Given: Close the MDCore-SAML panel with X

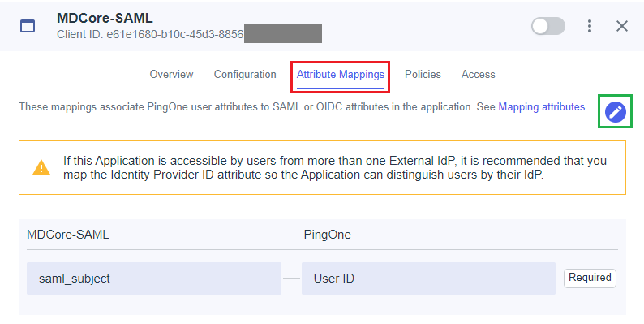Looking at the screenshot, I should coord(622,26).
